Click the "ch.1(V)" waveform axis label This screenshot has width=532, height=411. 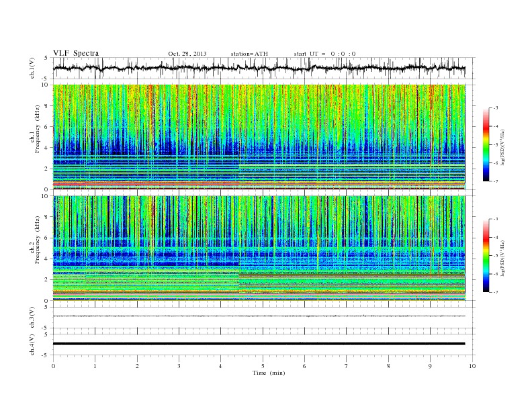(32, 68)
